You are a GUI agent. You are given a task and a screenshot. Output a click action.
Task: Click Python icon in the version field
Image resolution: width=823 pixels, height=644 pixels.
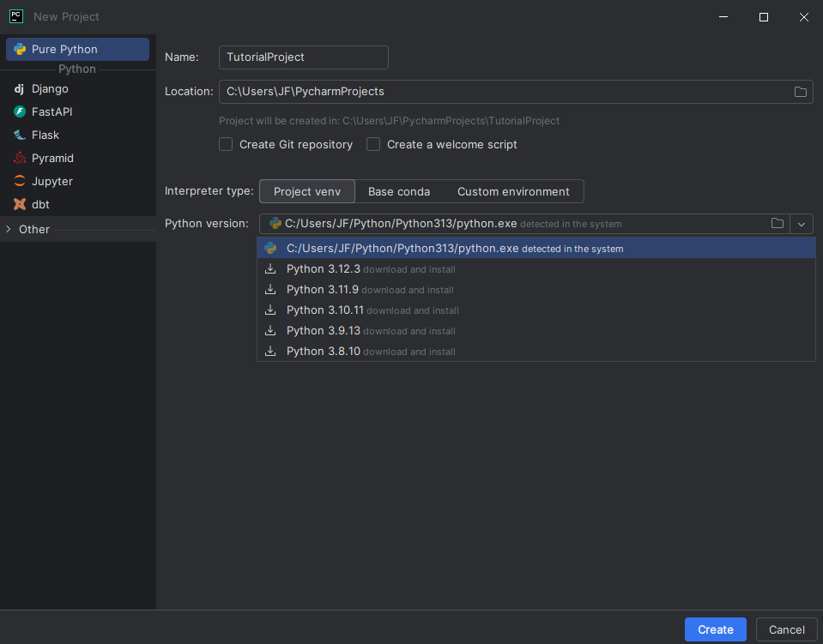click(275, 224)
